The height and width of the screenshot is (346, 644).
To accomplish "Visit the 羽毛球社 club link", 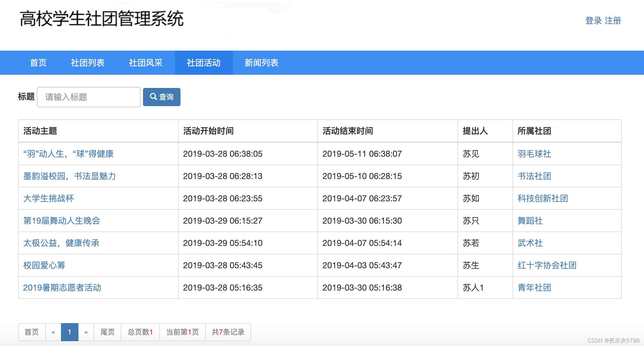I will 534,154.
